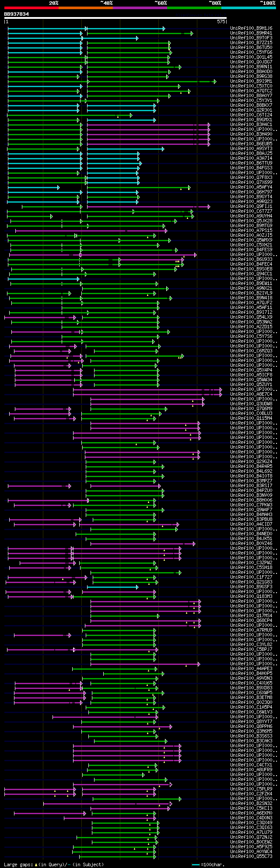Select the UniRef100_B8BKX7 label
280x868 pixels.
pyautogui.click(x=251, y=105)
